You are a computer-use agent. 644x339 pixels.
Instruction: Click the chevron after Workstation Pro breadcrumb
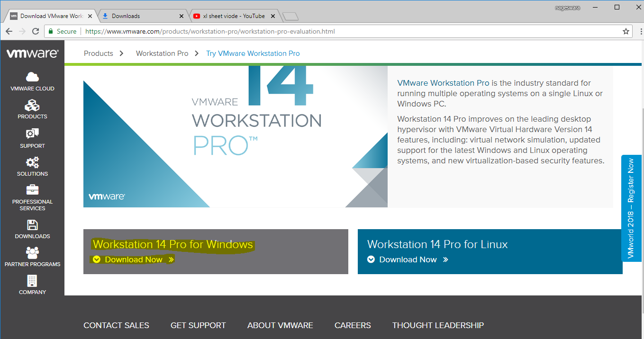[197, 54]
